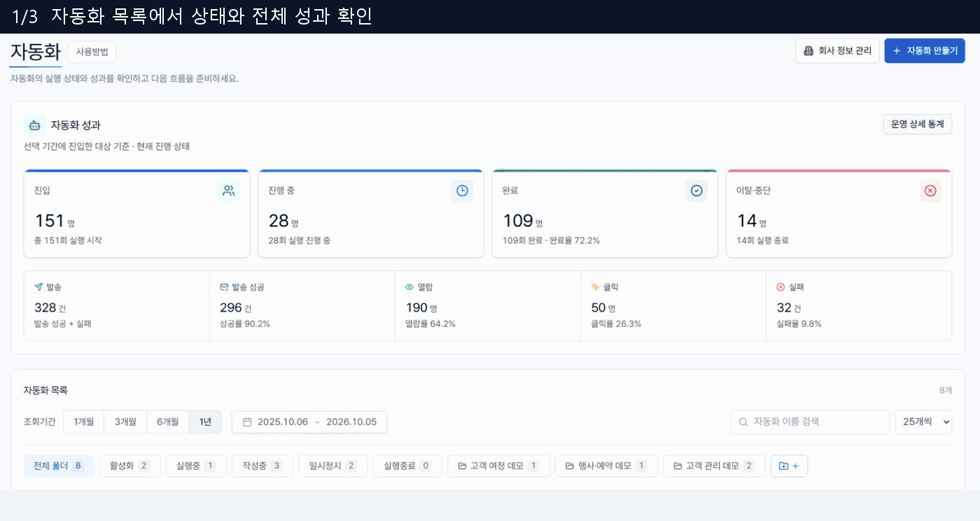Select the 1개월 period option
980x521 pixels.
tap(84, 422)
